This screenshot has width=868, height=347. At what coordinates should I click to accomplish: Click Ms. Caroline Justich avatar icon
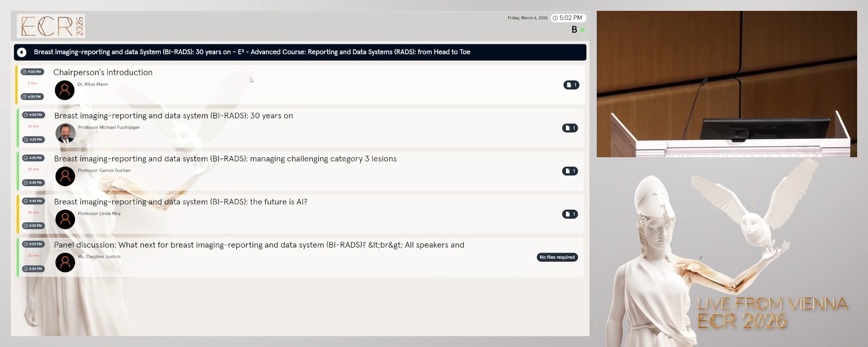click(x=65, y=263)
